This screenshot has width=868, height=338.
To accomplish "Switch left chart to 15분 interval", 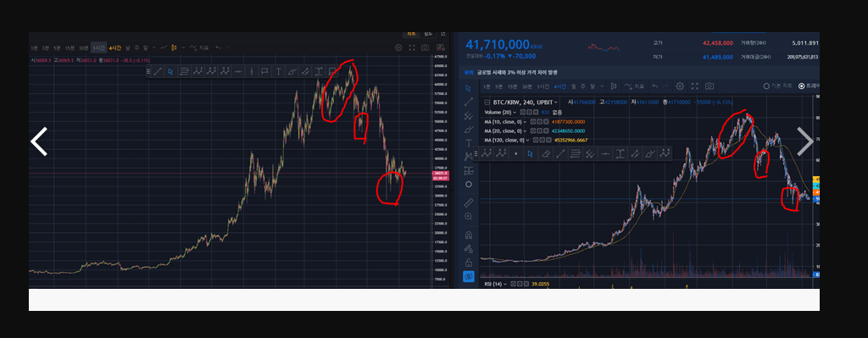I will [70, 47].
